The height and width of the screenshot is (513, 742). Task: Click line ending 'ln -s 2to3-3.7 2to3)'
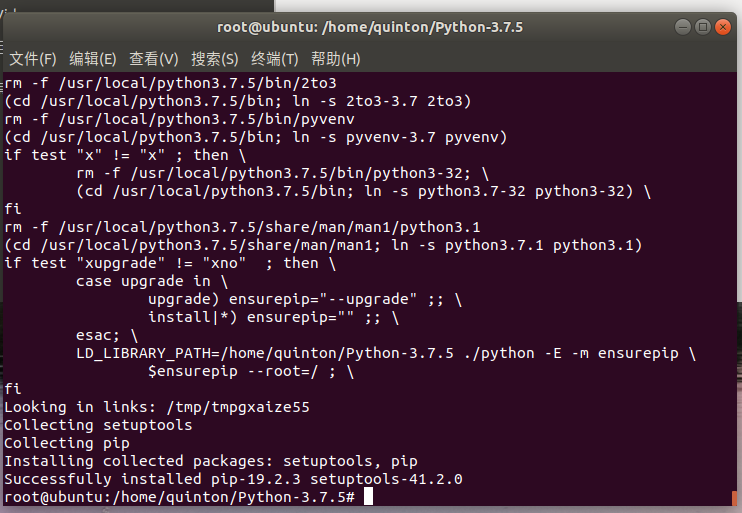click(238, 101)
